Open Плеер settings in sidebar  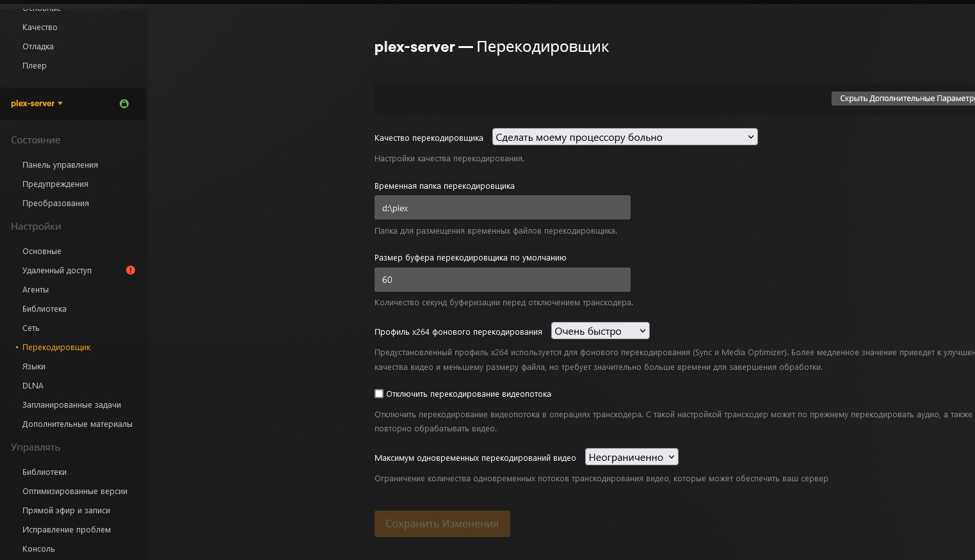click(x=35, y=66)
